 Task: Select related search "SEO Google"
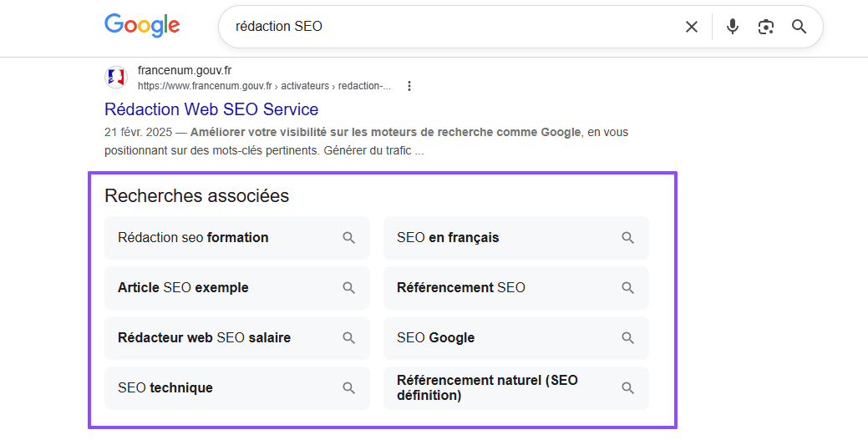[x=516, y=337]
